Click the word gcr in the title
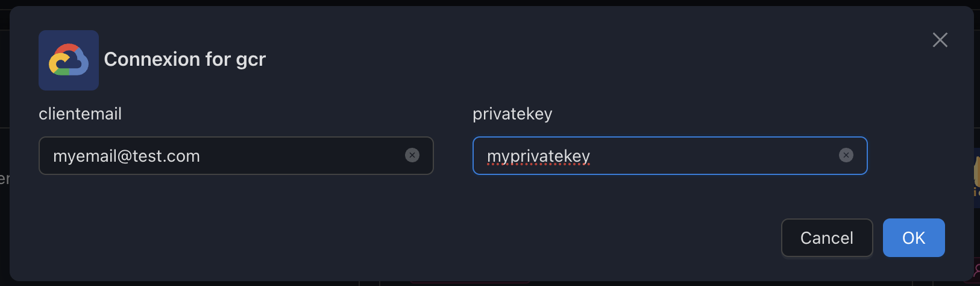 click(x=251, y=61)
